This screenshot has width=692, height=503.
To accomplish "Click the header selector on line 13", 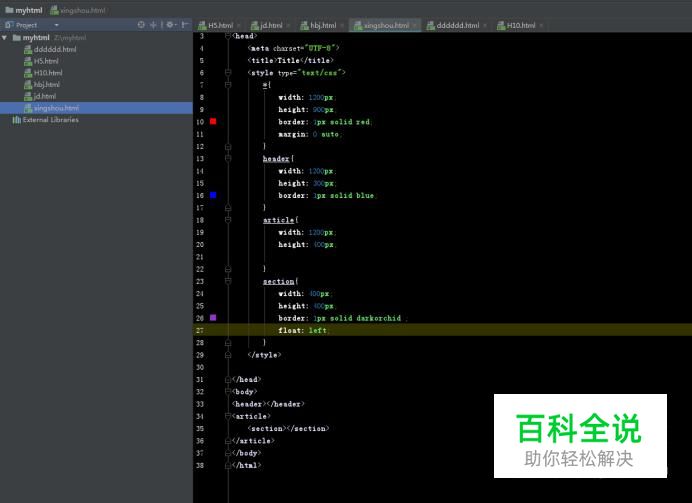I will click(276, 158).
